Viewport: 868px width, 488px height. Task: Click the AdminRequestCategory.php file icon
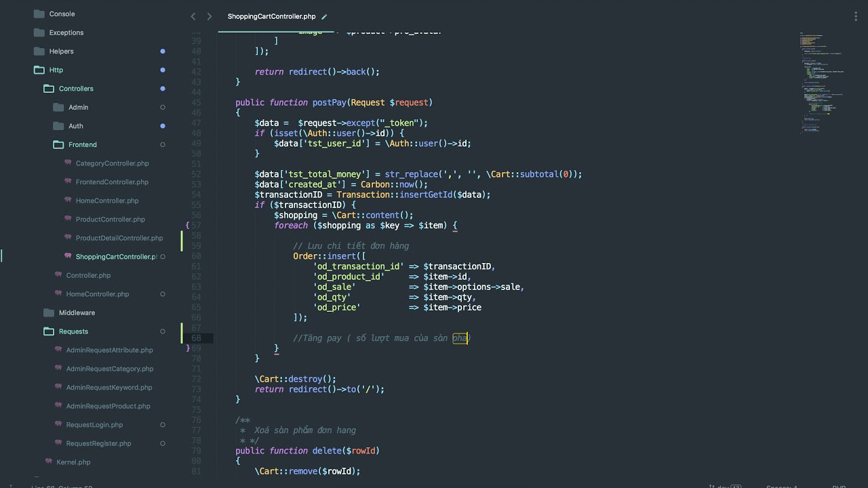(x=58, y=369)
